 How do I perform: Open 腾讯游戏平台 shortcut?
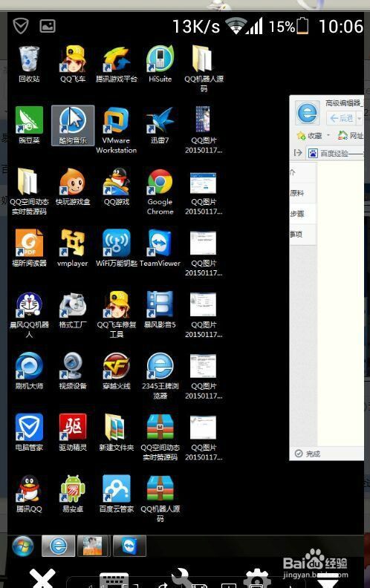(x=117, y=64)
